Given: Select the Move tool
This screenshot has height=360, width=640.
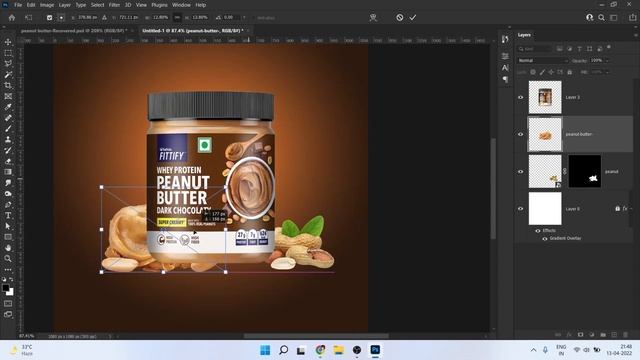Looking at the screenshot, I should (8, 42).
